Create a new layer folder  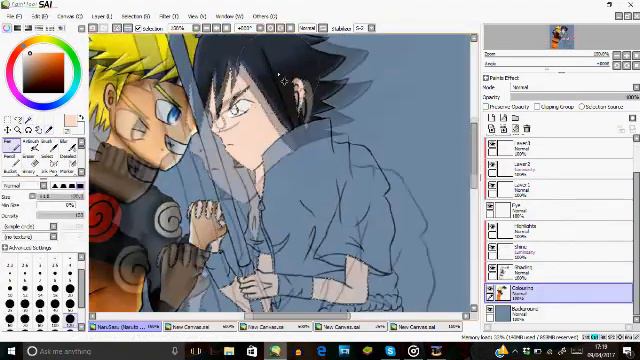516,118
